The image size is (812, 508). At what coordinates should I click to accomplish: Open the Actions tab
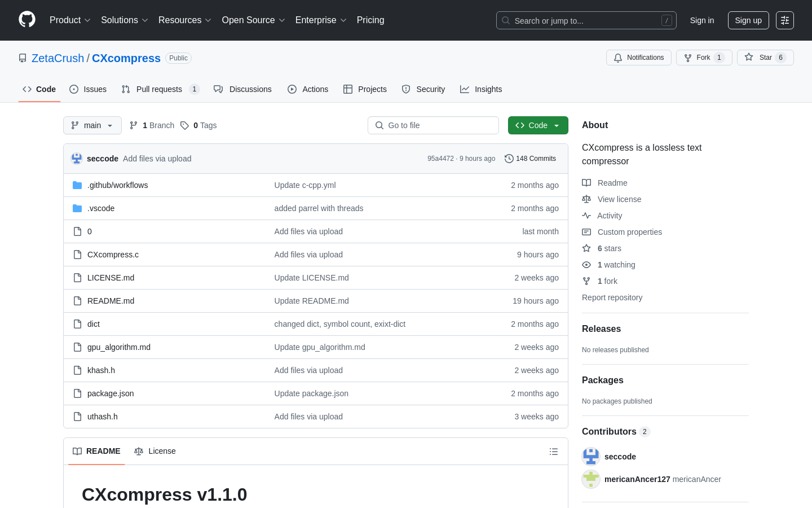308,89
